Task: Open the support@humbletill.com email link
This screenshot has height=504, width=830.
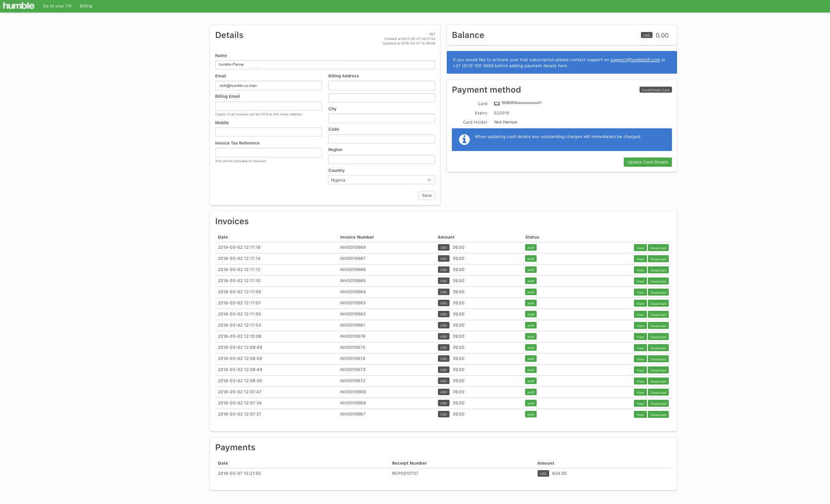Action: click(x=634, y=60)
